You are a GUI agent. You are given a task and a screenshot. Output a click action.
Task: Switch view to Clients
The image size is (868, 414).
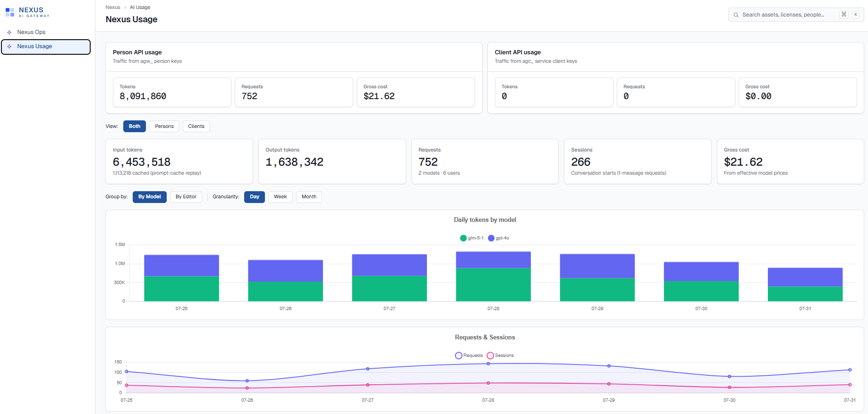[196, 126]
